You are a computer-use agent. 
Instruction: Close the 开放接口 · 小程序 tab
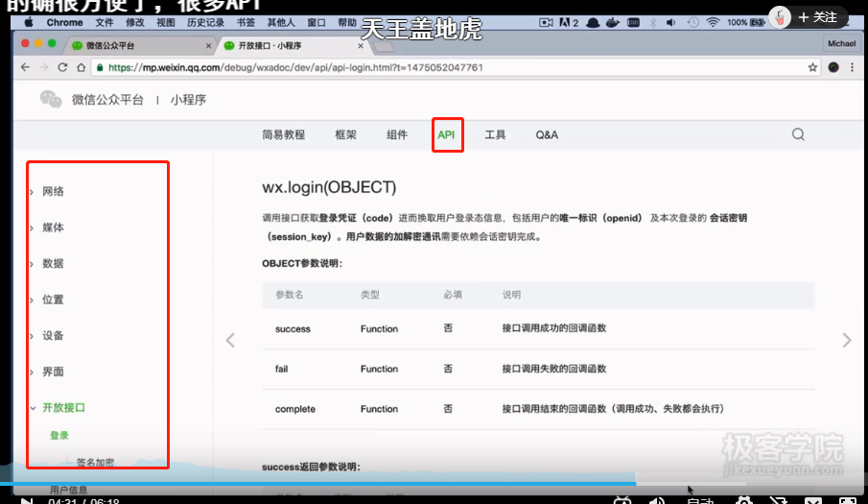[x=361, y=46]
